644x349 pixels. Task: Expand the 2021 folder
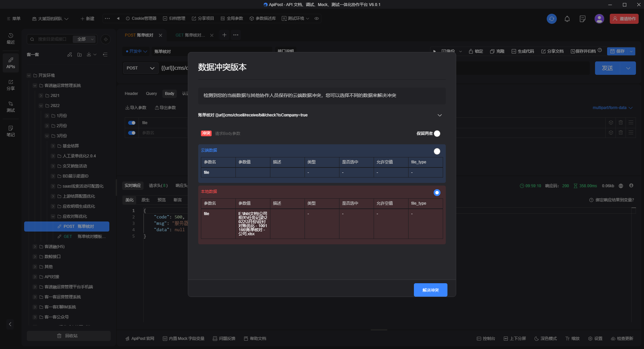[41, 96]
